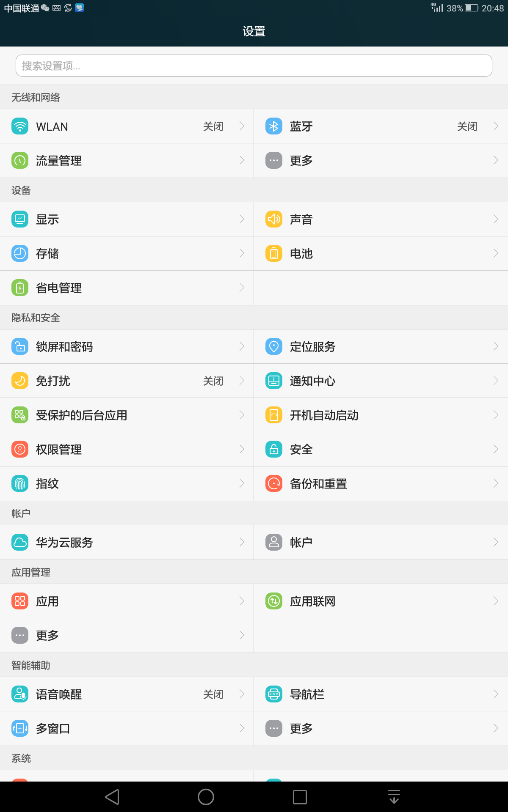Tap the 锁屏和密码 lock icon
Viewport: 508px width, 812px height.
coord(20,346)
